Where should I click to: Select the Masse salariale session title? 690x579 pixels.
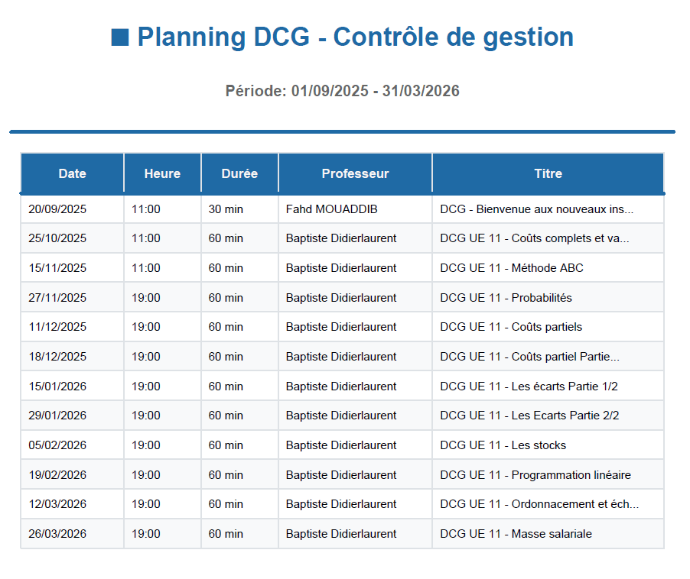coord(515,534)
